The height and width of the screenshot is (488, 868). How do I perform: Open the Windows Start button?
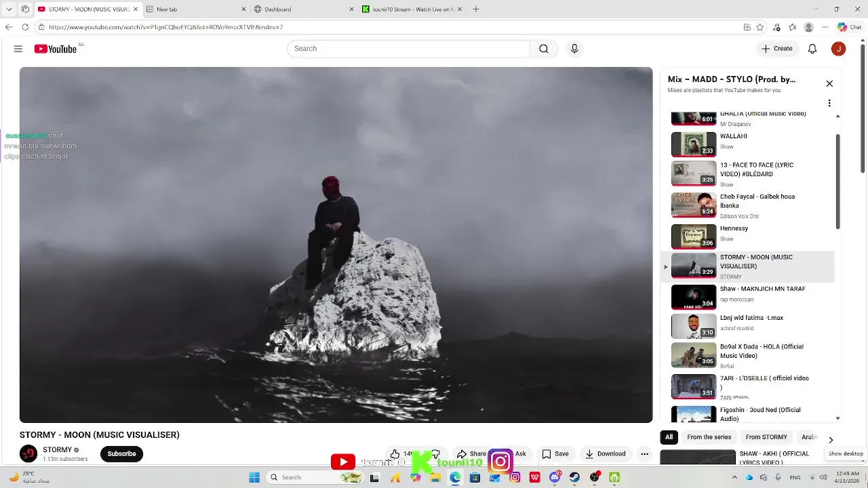pyautogui.click(x=254, y=477)
